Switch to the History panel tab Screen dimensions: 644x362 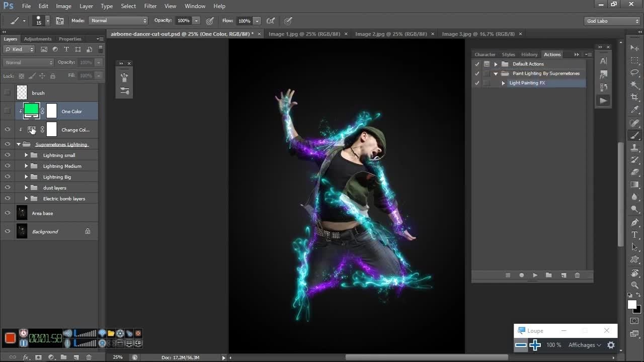point(529,54)
